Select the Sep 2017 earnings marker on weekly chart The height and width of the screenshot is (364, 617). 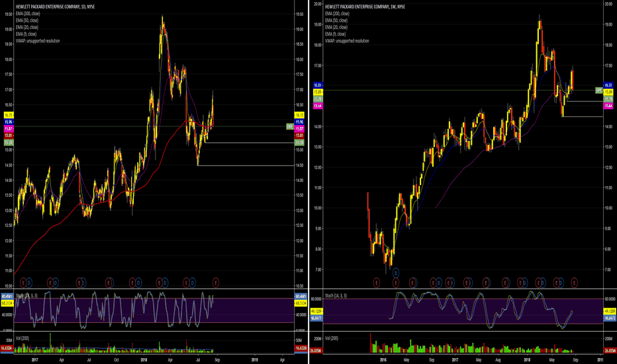(505, 283)
